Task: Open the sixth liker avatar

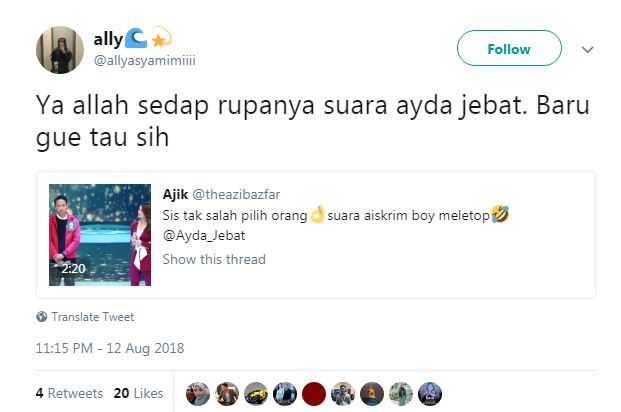Action: 343,394
